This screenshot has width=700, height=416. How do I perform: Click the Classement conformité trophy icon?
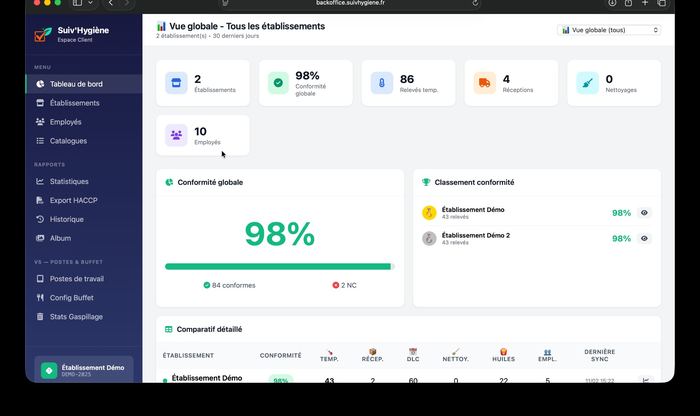(426, 182)
